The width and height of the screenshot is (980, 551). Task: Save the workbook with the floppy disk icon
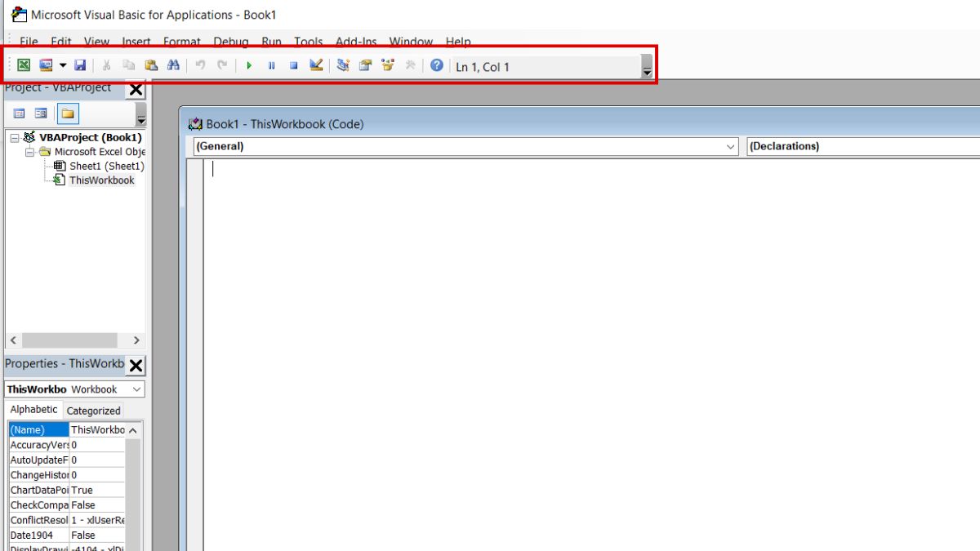click(80, 66)
